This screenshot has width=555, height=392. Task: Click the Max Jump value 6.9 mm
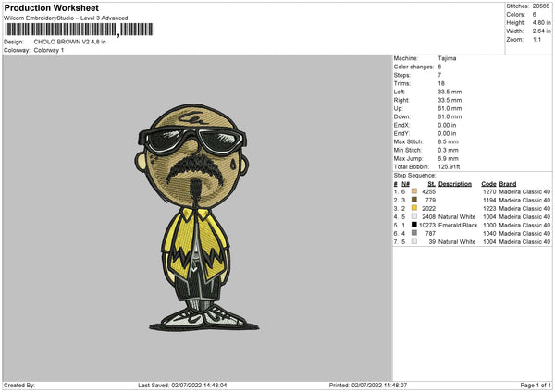click(x=448, y=158)
